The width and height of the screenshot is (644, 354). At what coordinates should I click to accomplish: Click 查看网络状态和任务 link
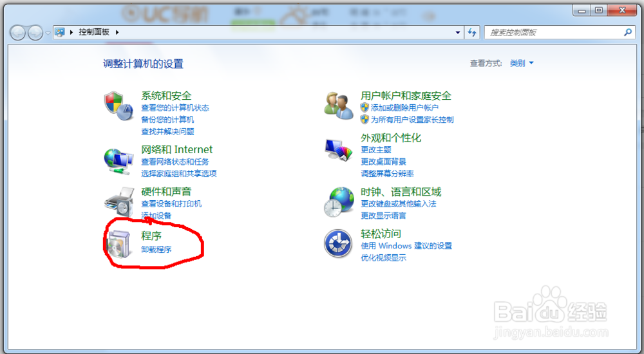[x=175, y=162]
